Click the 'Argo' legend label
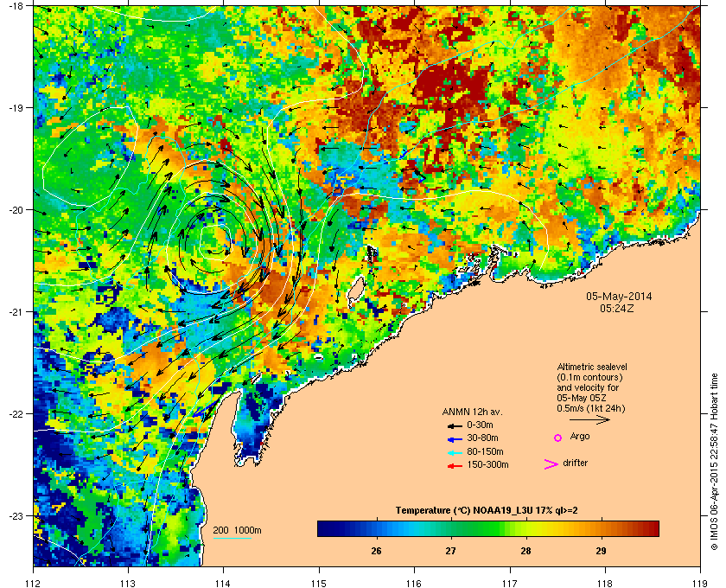The image size is (726, 588). pos(580,437)
